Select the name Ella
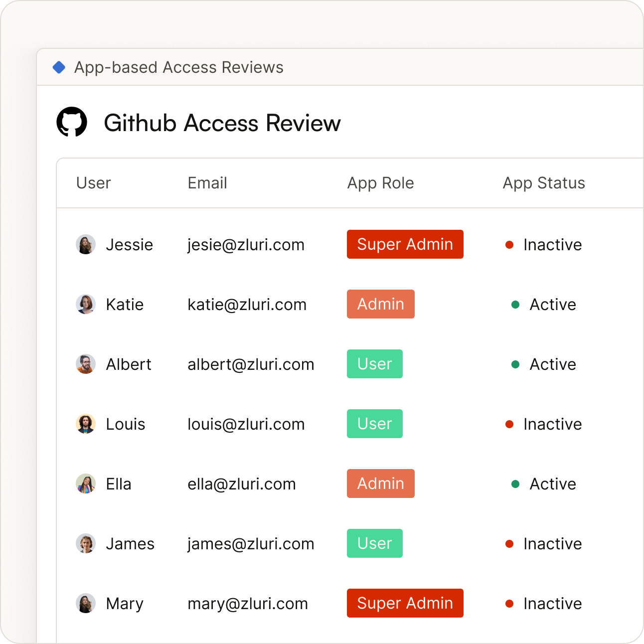This screenshot has height=644, width=644. tap(119, 484)
